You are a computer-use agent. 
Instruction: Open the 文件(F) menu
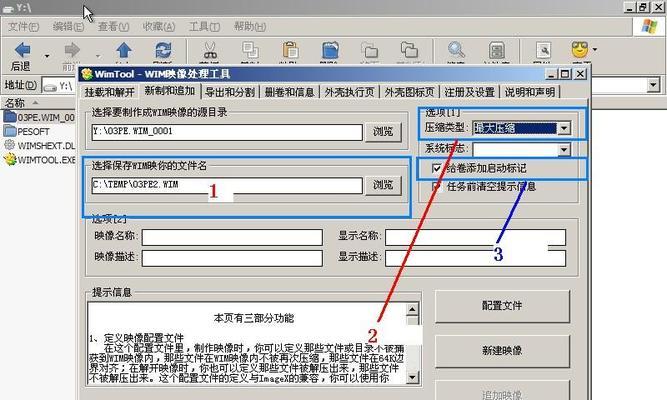(x=23, y=27)
